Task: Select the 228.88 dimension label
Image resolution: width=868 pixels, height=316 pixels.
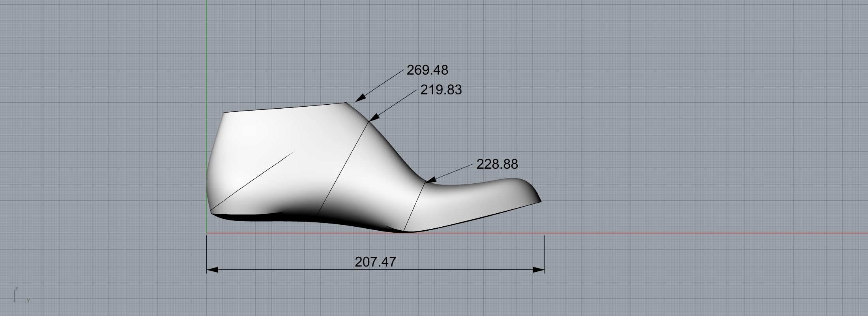Action: click(x=497, y=164)
